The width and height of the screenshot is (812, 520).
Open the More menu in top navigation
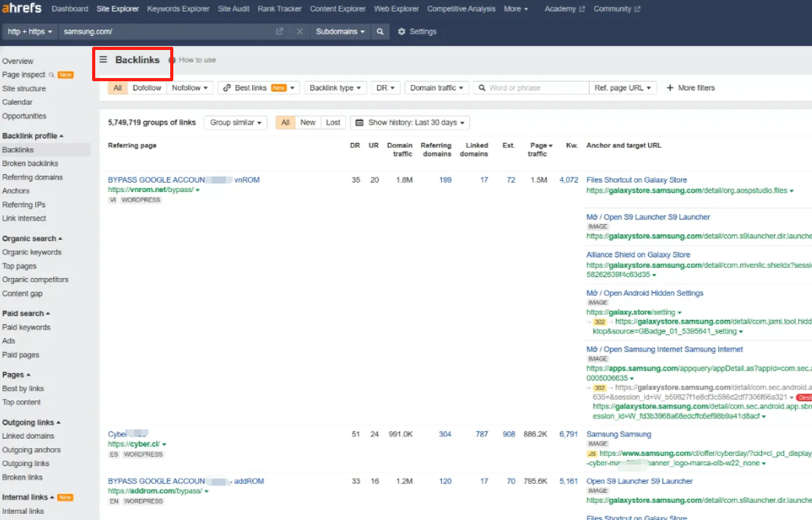pos(515,9)
